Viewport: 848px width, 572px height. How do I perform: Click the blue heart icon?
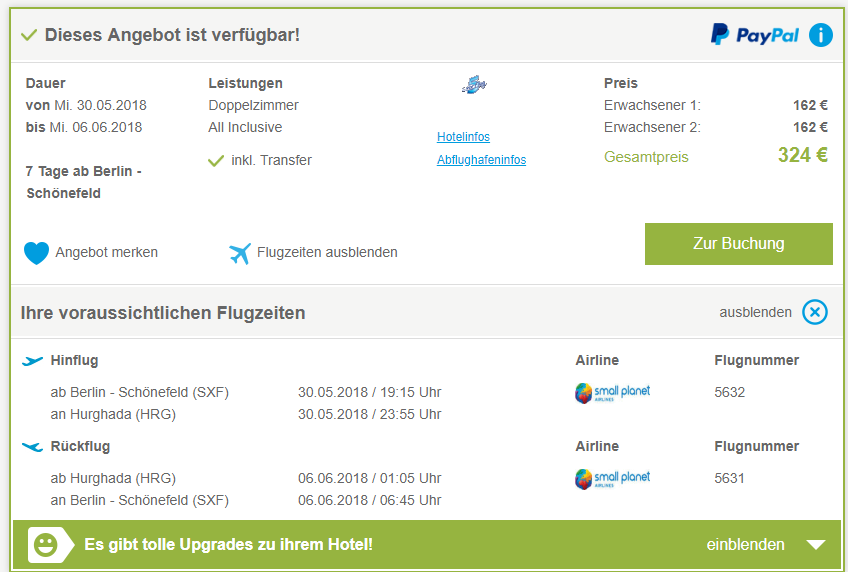(x=36, y=252)
